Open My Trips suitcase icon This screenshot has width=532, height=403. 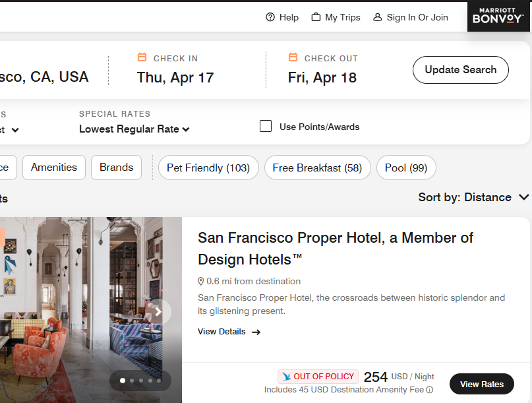pos(316,17)
